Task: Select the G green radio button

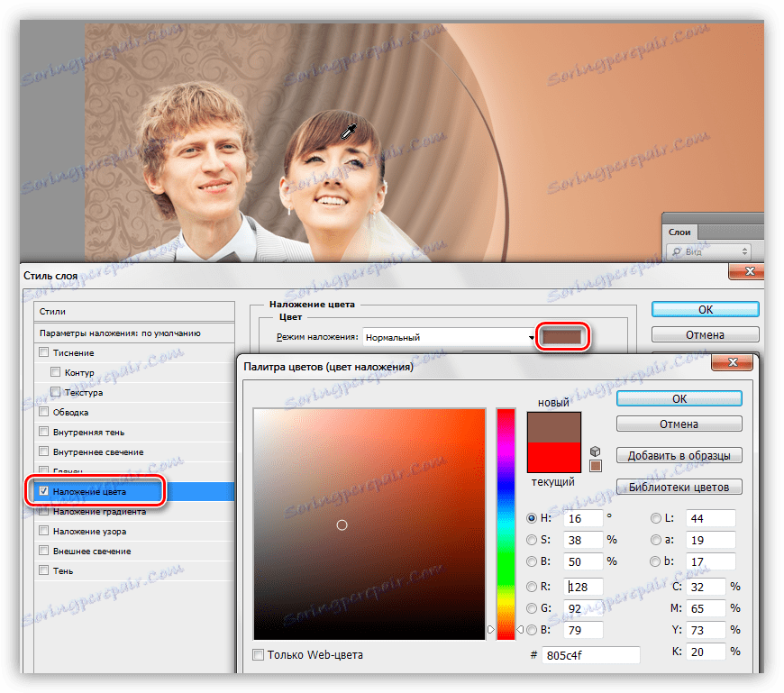Action: [x=532, y=608]
